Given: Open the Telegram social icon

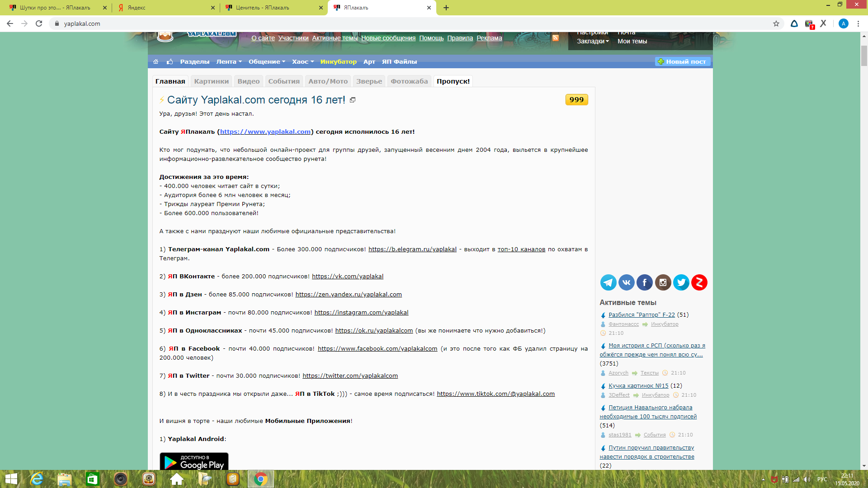Looking at the screenshot, I should 608,282.
